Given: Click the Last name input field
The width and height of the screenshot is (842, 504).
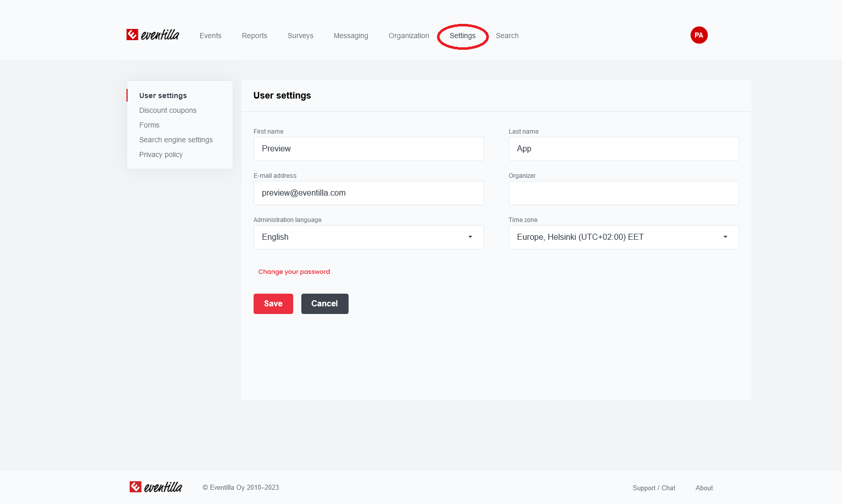Looking at the screenshot, I should coord(624,149).
